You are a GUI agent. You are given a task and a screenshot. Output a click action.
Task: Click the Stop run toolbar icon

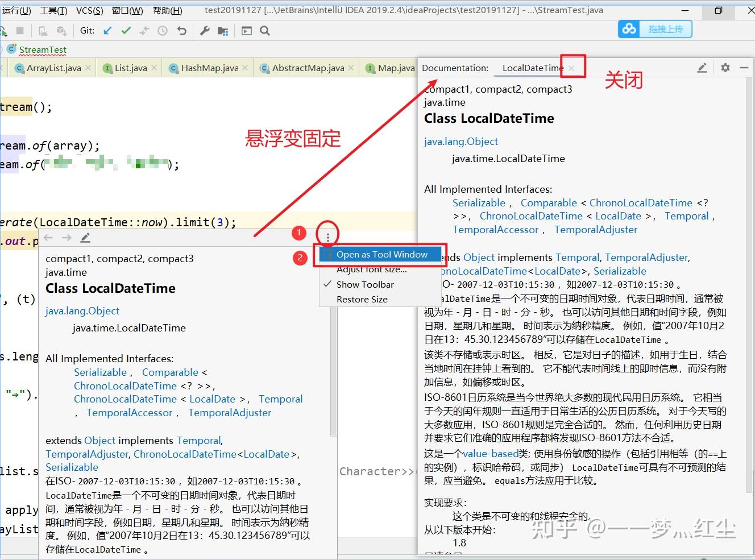20,31
